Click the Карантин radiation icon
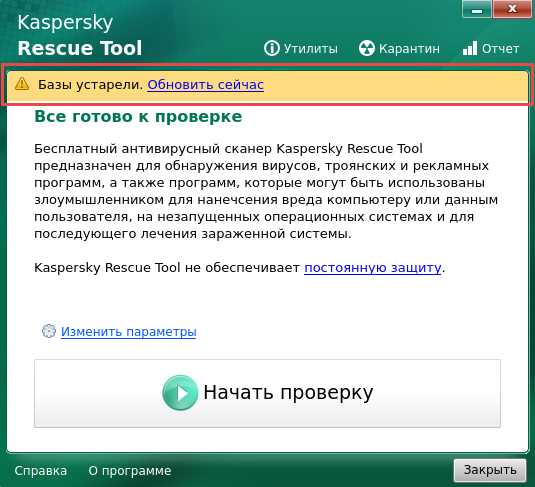This screenshot has width=535, height=487. pyautogui.click(x=367, y=48)
